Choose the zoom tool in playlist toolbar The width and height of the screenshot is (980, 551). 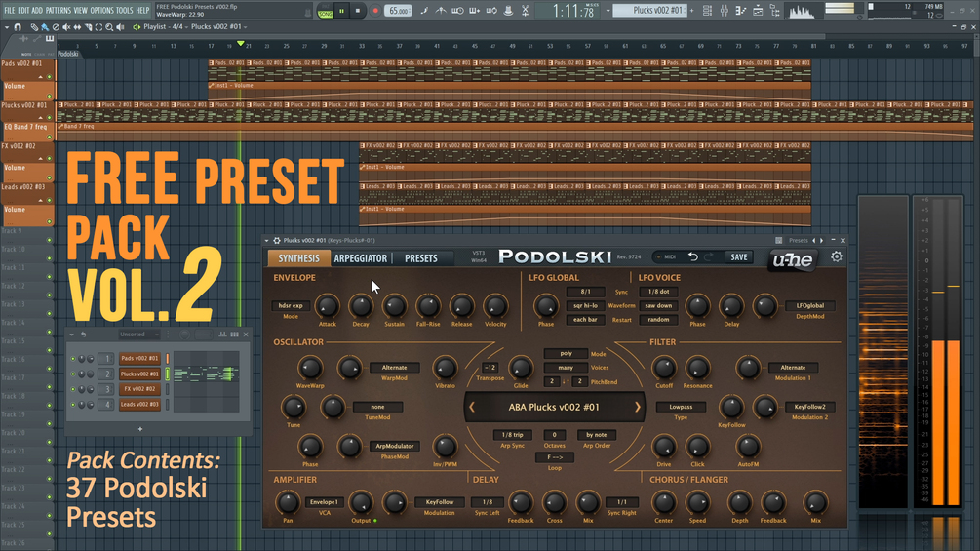pos(109,27)
